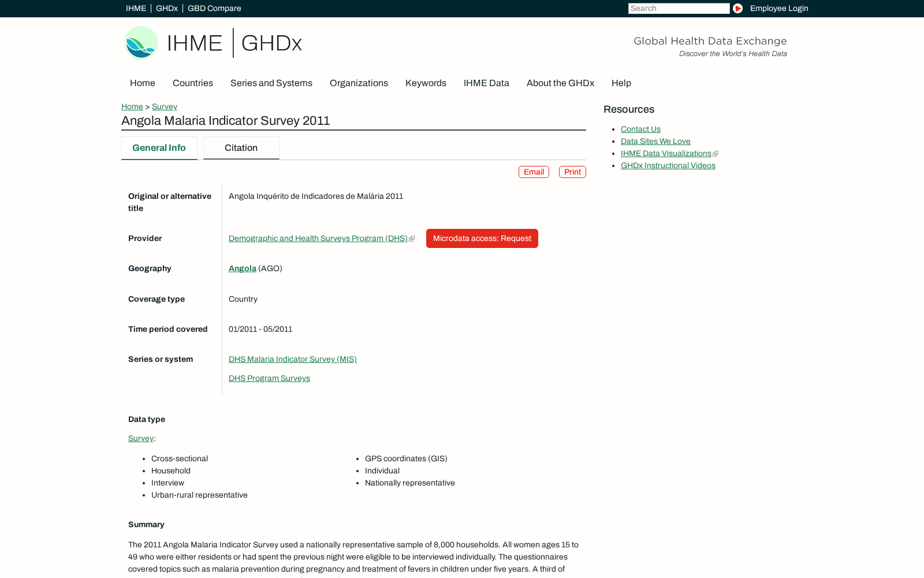Click Microdata access: Request button
924x578 pixels.
pos(482,239)
